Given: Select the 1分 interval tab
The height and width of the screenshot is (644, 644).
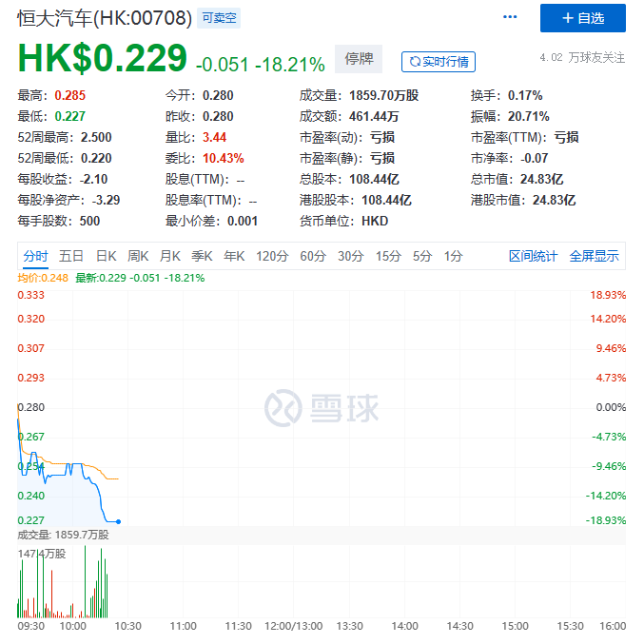Looking at the screenshot, I should pos(453,256).
